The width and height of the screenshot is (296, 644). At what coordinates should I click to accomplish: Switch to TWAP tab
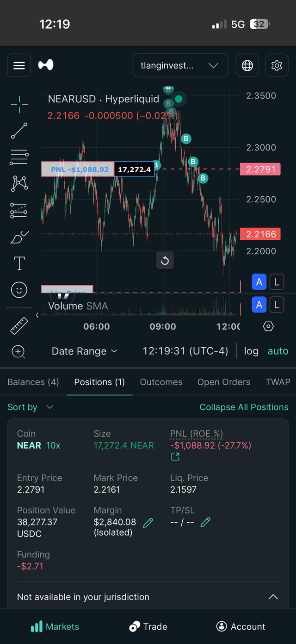pos(278,382)
